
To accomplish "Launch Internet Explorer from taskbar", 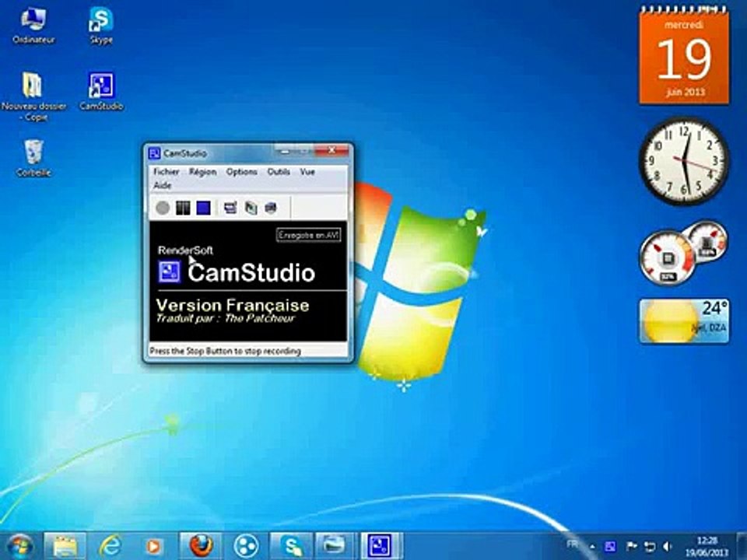I will click(110, 546).
